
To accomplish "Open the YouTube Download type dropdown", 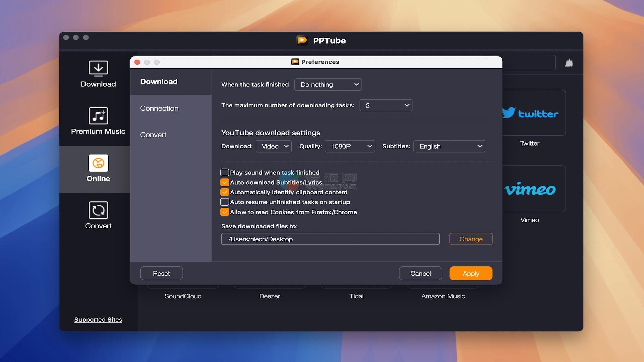I will coord(274,146).
